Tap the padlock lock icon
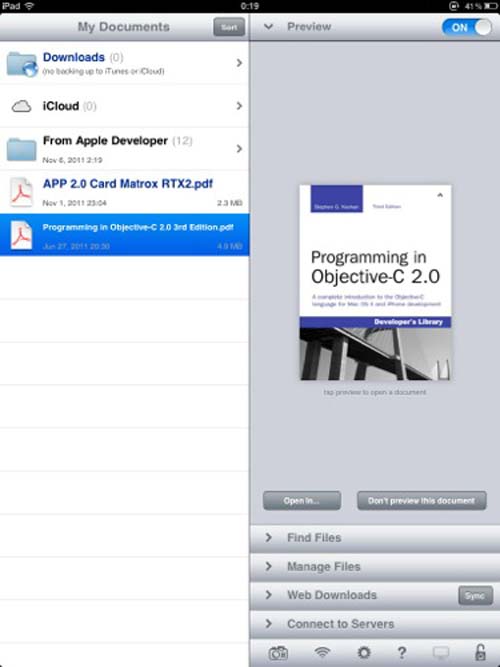The height and width of the screenshot is (667, 500). coord(480,652)
